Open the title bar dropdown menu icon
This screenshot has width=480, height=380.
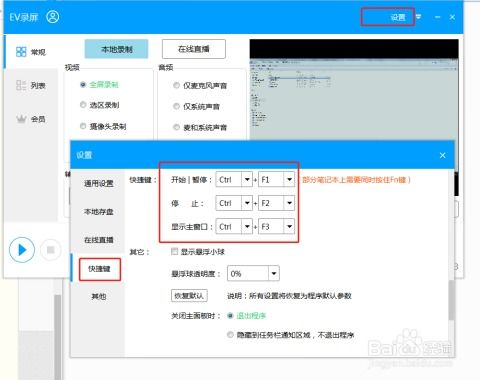[x=418, y=17]
